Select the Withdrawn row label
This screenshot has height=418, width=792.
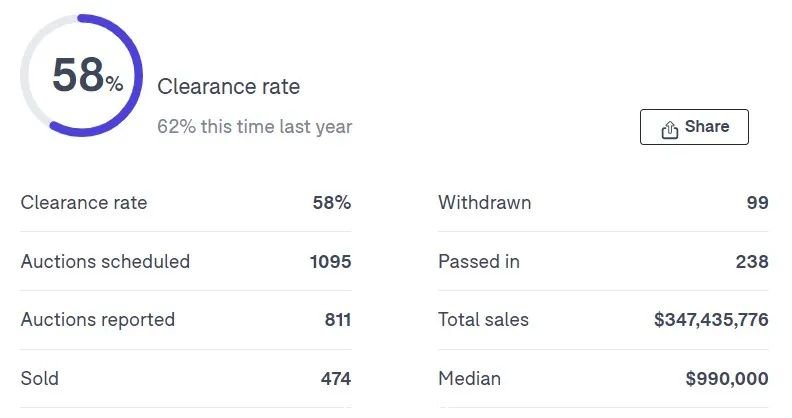pyautogui.click(x=485, y=202)
